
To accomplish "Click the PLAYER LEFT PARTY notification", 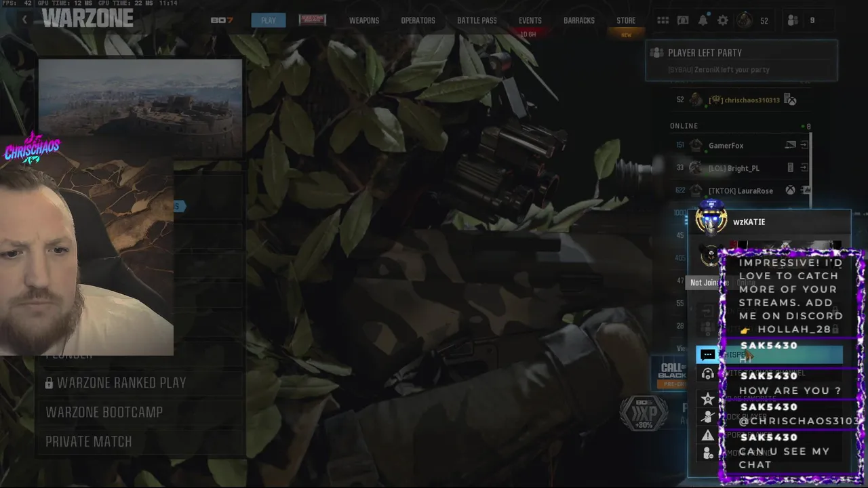I will click(x=741, y=60).
